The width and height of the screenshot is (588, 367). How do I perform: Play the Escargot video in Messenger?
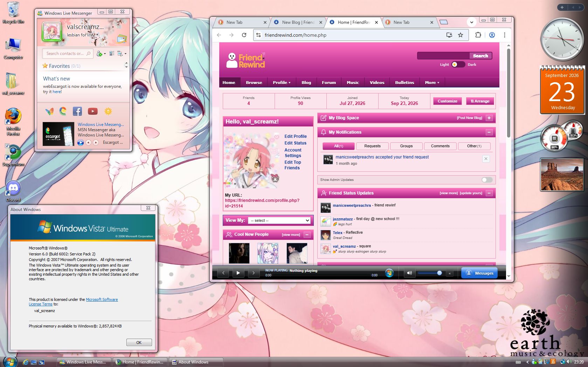point(81,142)
